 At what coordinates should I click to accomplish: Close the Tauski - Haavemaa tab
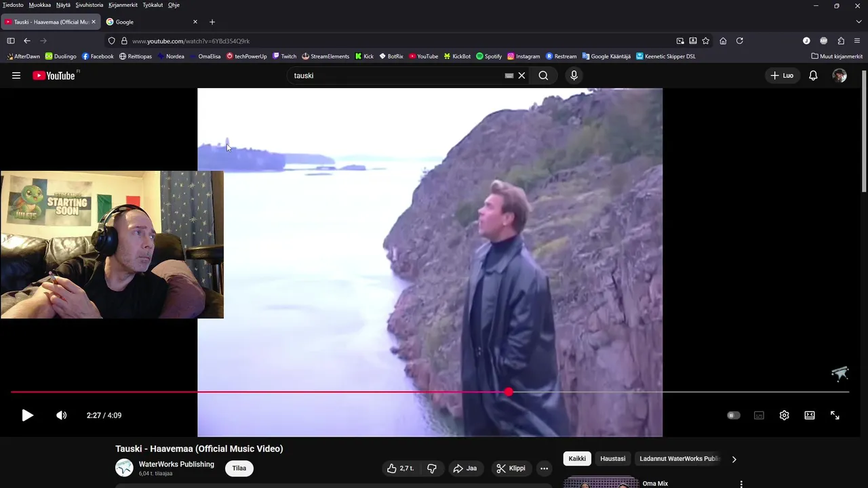pos(94,22)
